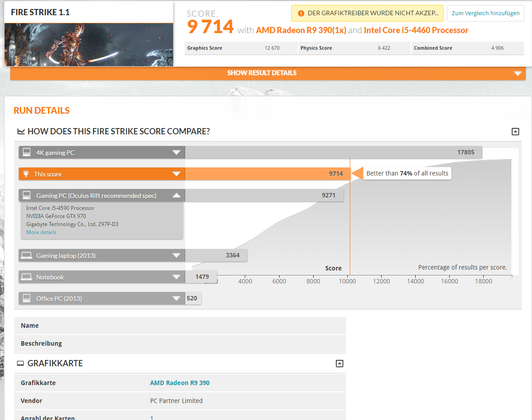This screenshot has width=532, height=420.
Task: Click the laptop icon beside Gaming laptop (2013)
Action: click(26, 255)
